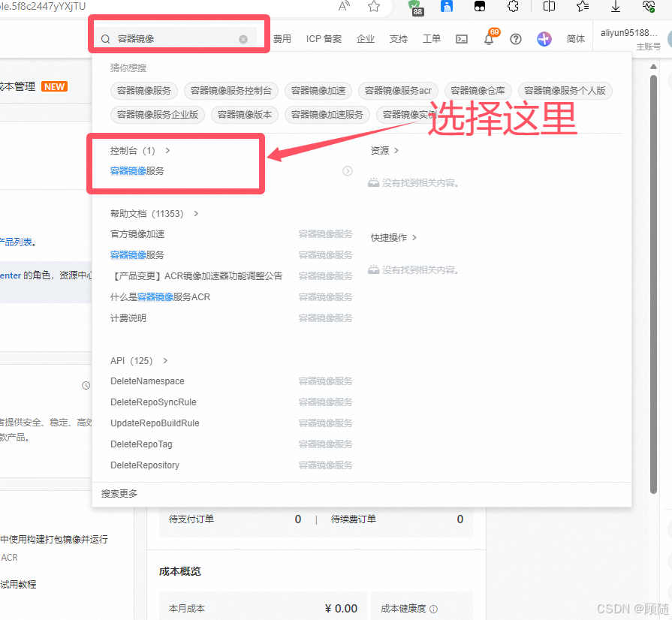Open the help question mark icon
This screenshot has height=620, width=672.
tap(516, 40)
